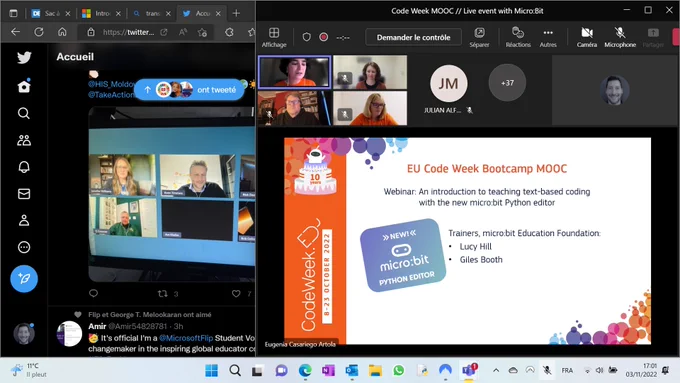Click the 'ont tweeté' new tweets pill
The image size is (680, 383).
[x=189, y=90]
